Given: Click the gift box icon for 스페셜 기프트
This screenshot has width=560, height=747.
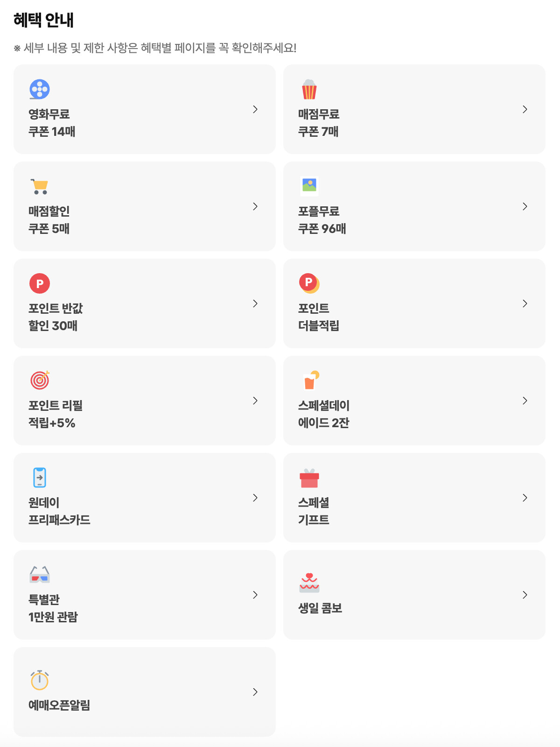Looking at the screenshot, I should click(309, 478).
